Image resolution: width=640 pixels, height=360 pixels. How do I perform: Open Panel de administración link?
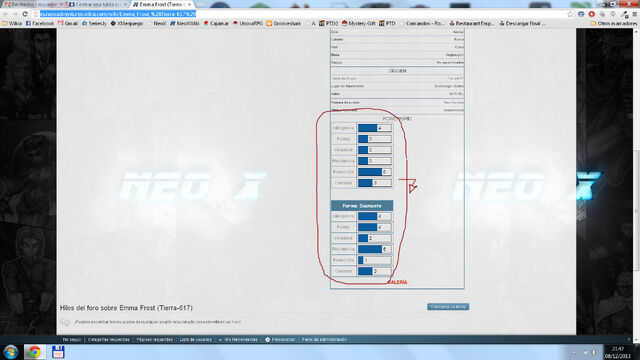tap(324, 340)
